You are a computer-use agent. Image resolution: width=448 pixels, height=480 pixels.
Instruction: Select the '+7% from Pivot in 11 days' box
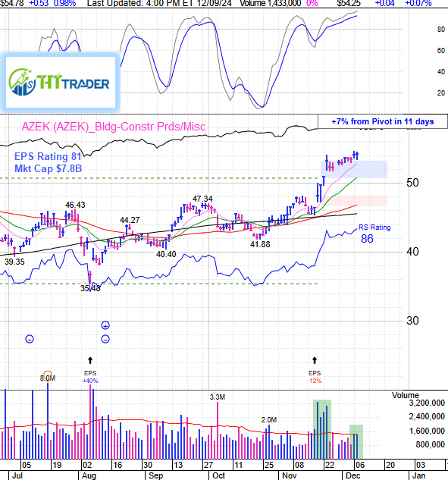click(383, 121)
